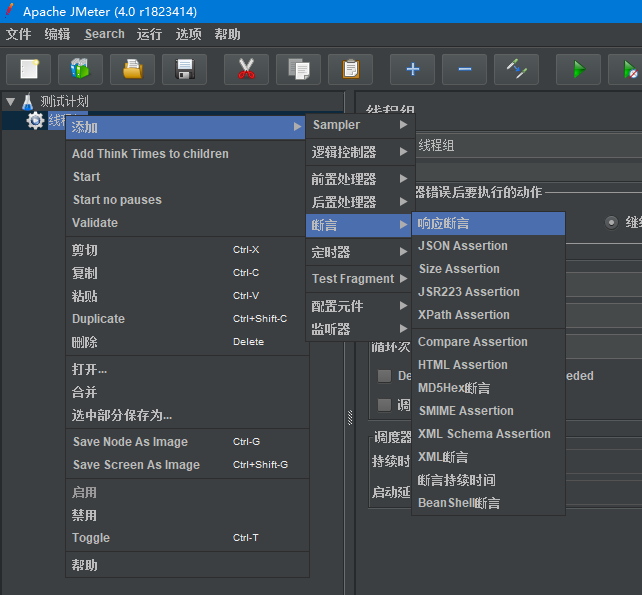
Task: Choose JSON Assertion
Action: pyautogui.click(x=488, y=246)
